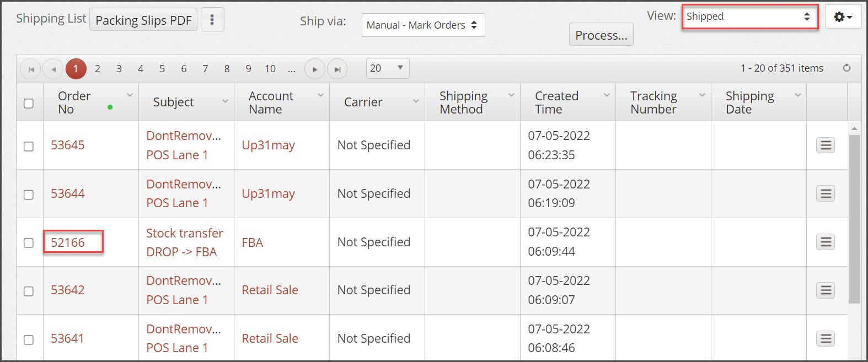Go to page 3
868x362 pixels.
pyautogui.click(x=119, y=69)
